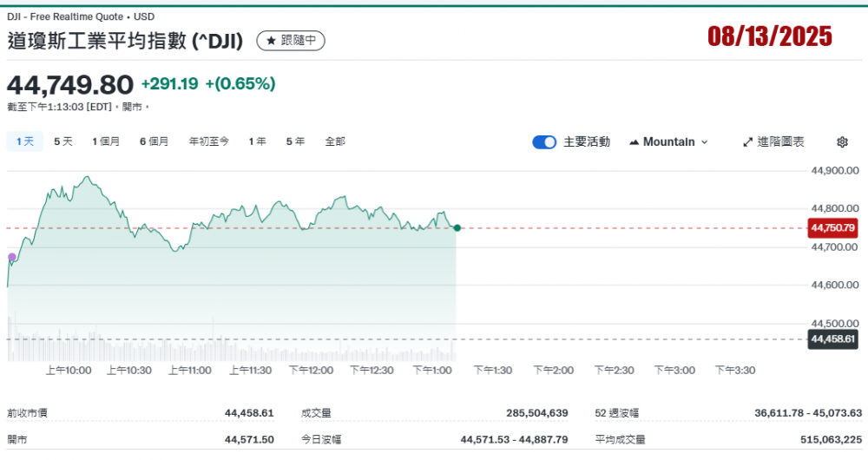Click the green current price dot
Screen dimensions: 868x460
457,227
